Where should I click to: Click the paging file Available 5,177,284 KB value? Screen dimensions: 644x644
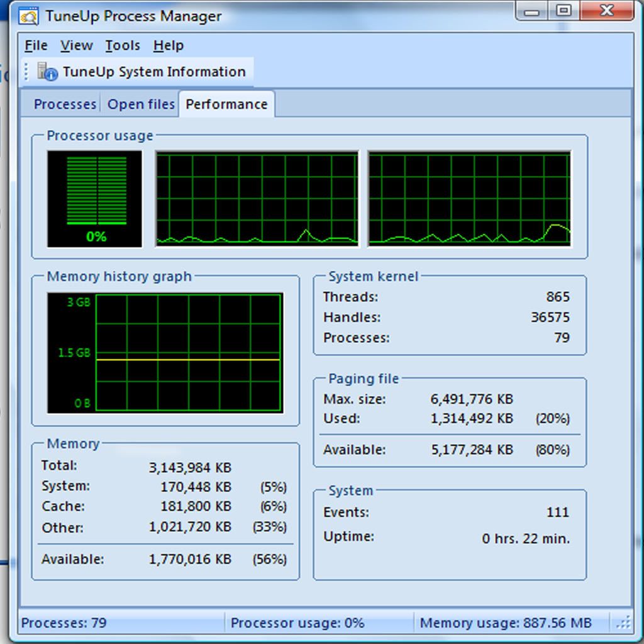472,450
